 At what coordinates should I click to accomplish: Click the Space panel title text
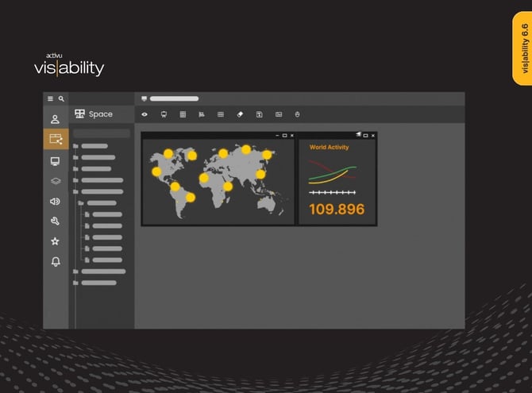[x=100, y=114]
